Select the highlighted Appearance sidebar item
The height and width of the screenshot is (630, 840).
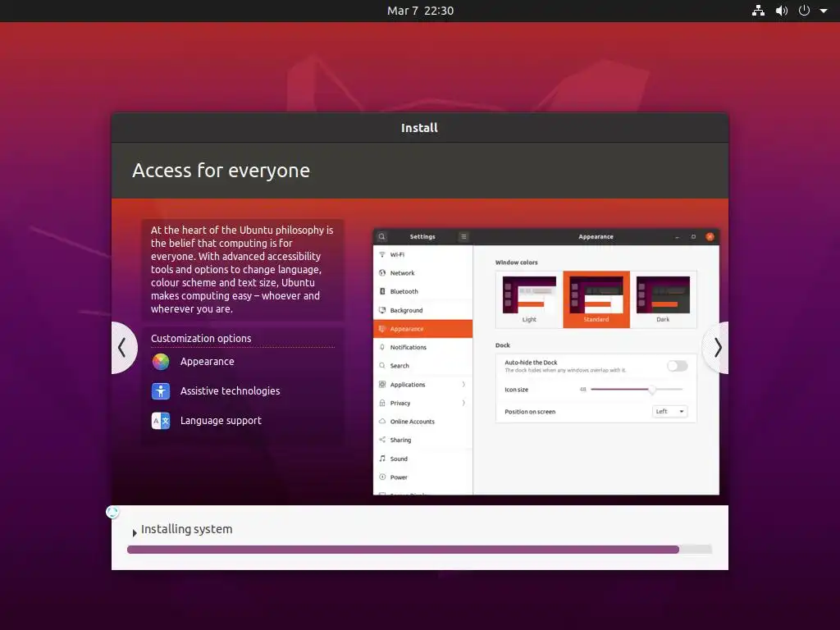click(422, 329)
